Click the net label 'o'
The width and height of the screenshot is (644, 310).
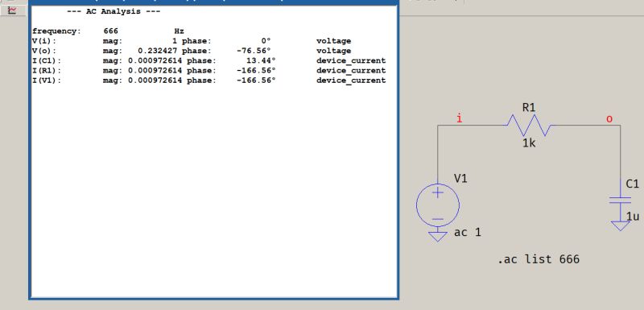[609, 119]
